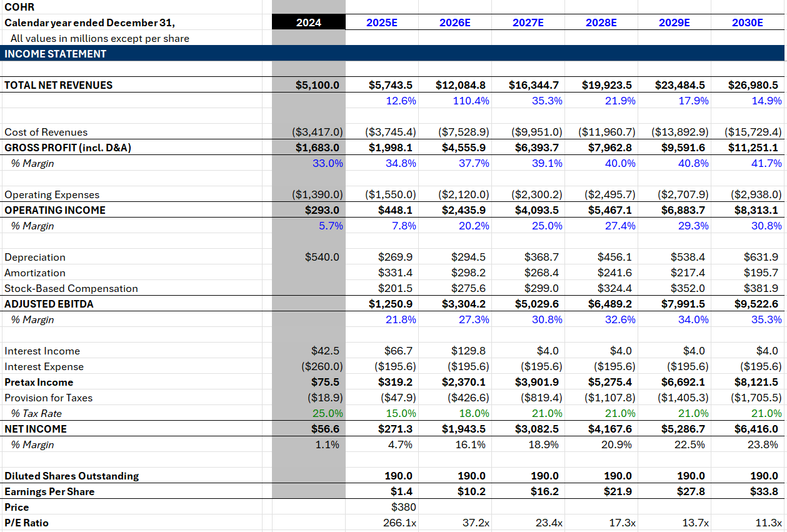Click 2030E P/E ratio 11.3x
The image size is (787, 532).
tap(768, 523)
